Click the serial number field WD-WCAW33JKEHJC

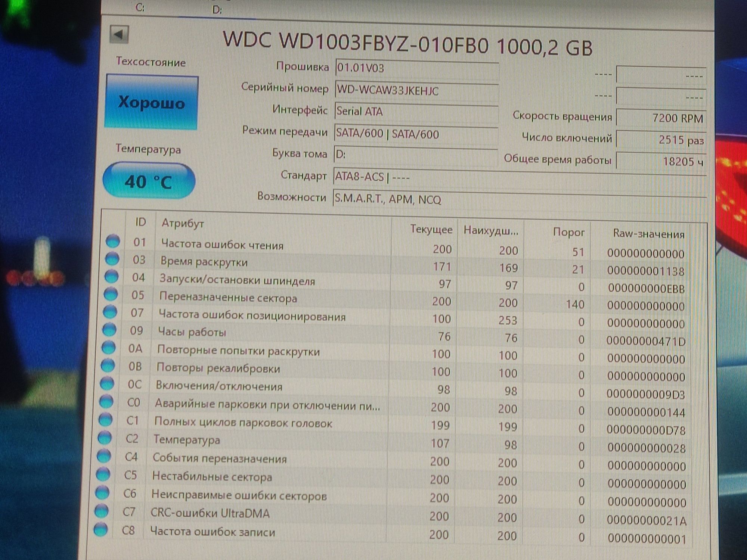[x=416, y=91]
